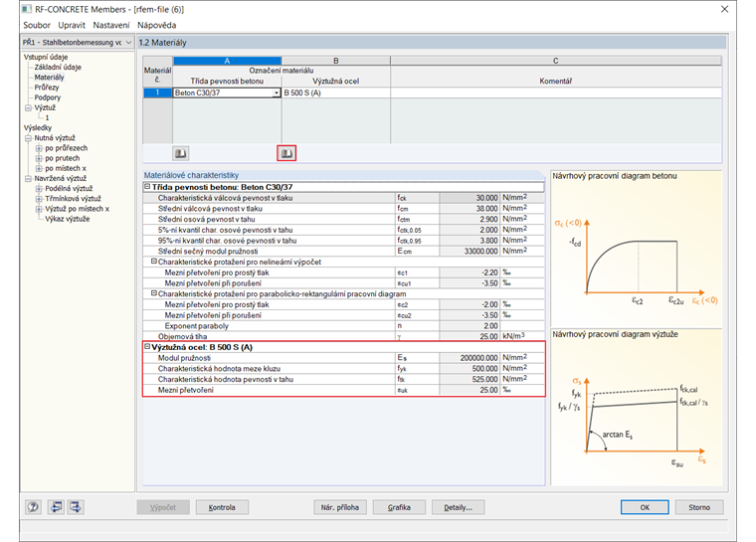
Task: Click the B 500 S (A) steel cell
Action: [336, 92]
